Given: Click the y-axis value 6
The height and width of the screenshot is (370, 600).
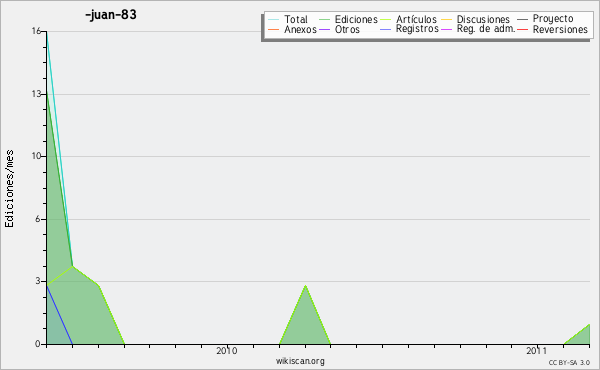Looking at the screenshot, I should pyautogui.click(x=38, y=219).
